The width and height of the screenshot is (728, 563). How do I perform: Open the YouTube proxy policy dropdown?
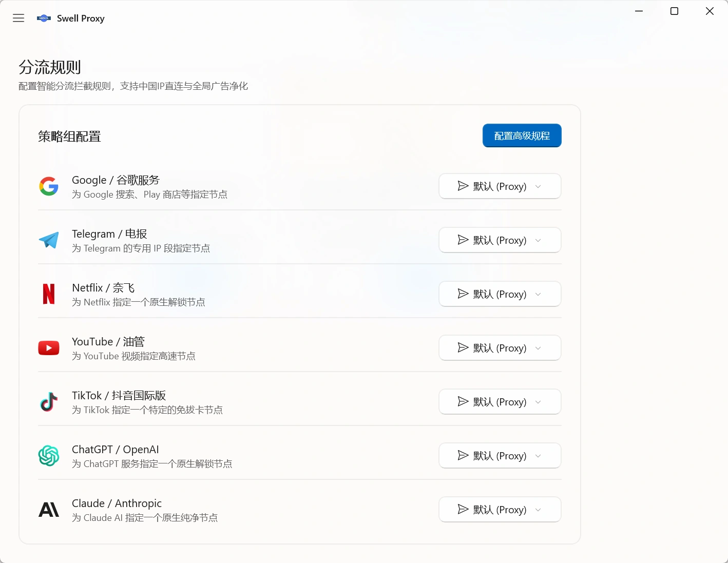(x=500, y=348)
